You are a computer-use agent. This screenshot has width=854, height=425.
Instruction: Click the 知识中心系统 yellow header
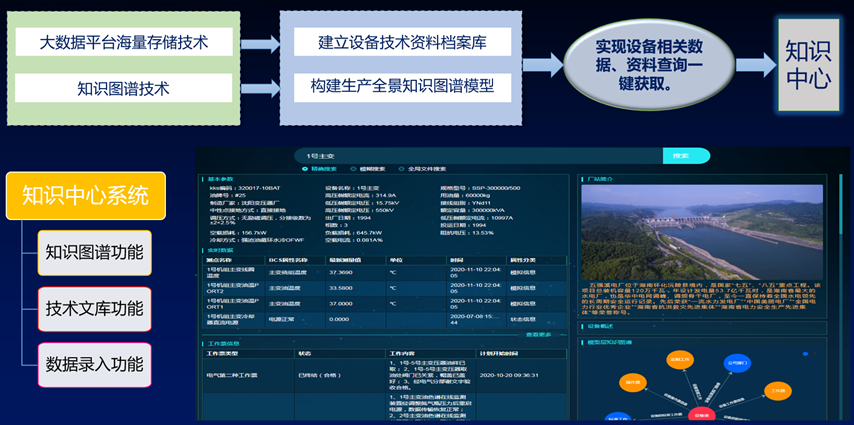click(x=85, y=195)
